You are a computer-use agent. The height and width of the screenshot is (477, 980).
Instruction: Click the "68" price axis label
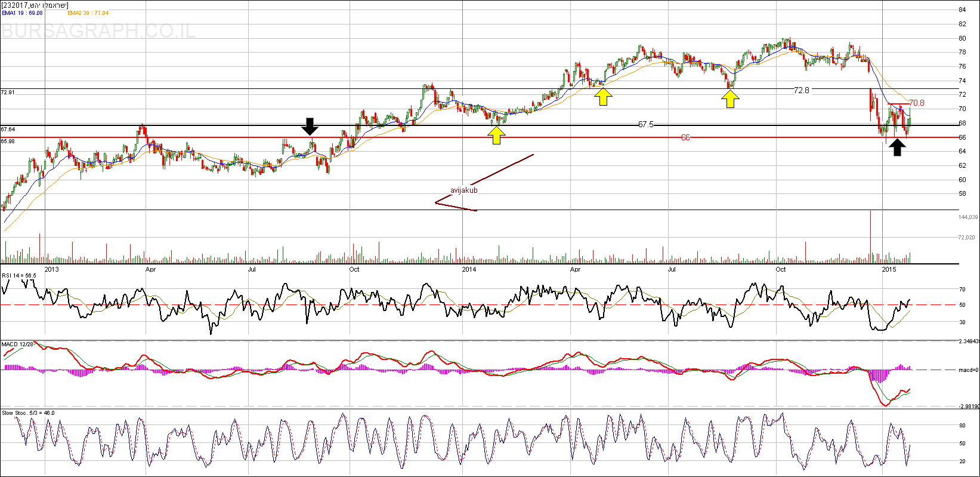963,123
